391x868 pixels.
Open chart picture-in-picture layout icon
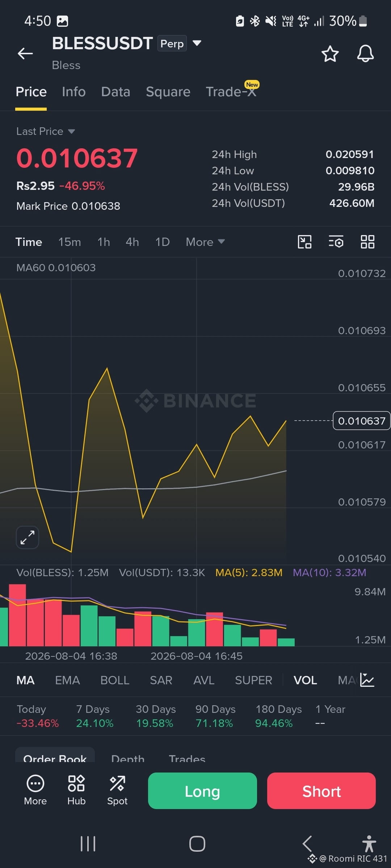pyautogui.click(x=304, y=242)
